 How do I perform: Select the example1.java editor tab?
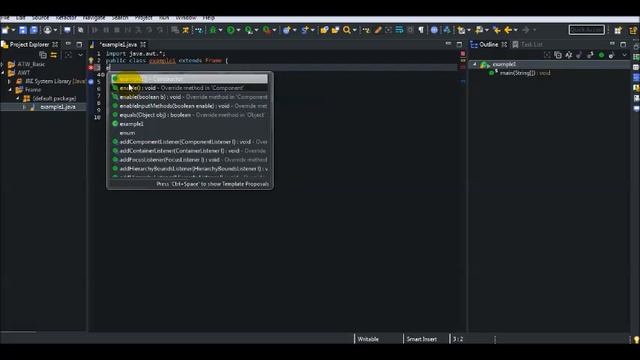(118, 44)
